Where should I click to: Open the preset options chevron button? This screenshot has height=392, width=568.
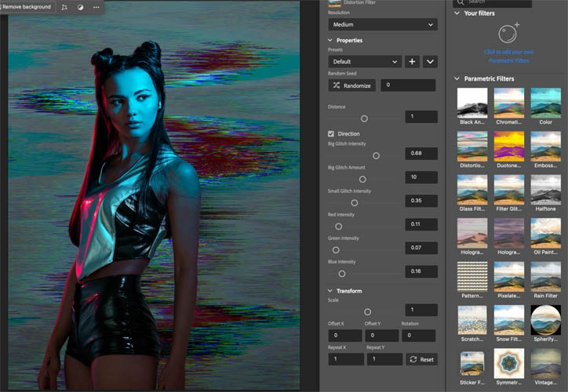pos(430,61)
